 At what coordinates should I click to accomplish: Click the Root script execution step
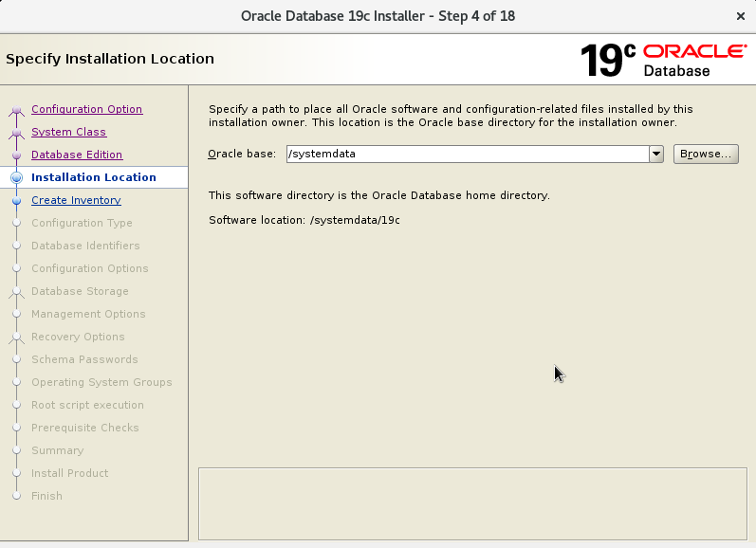pos(87,405)
